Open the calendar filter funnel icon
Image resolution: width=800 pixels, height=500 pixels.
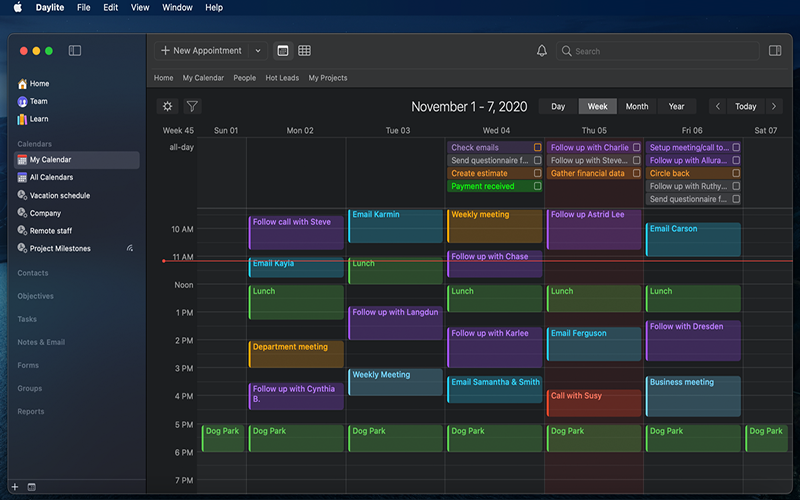(192, 106)
